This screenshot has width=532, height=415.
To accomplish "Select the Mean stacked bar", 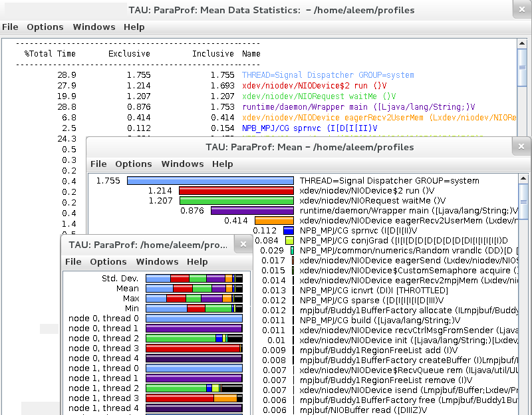I will tap(194, 289).
